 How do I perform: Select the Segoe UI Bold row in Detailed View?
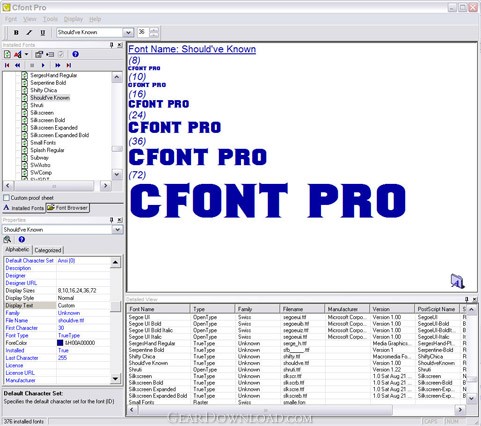coord(297,324)
